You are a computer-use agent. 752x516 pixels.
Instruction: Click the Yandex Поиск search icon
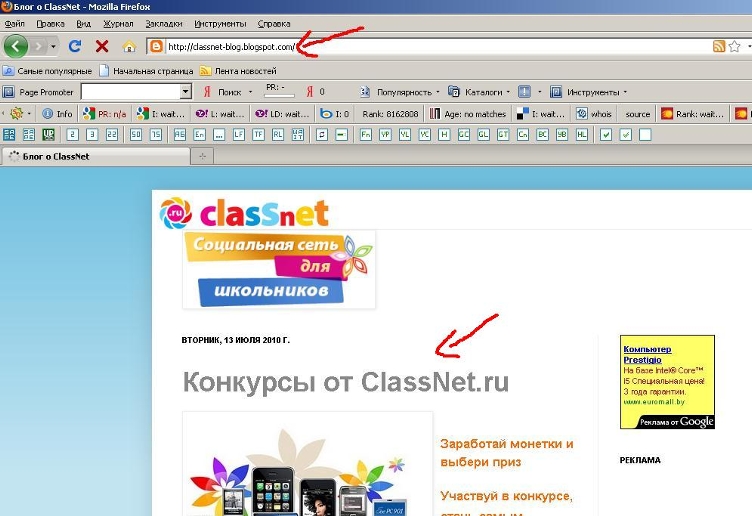207,92
